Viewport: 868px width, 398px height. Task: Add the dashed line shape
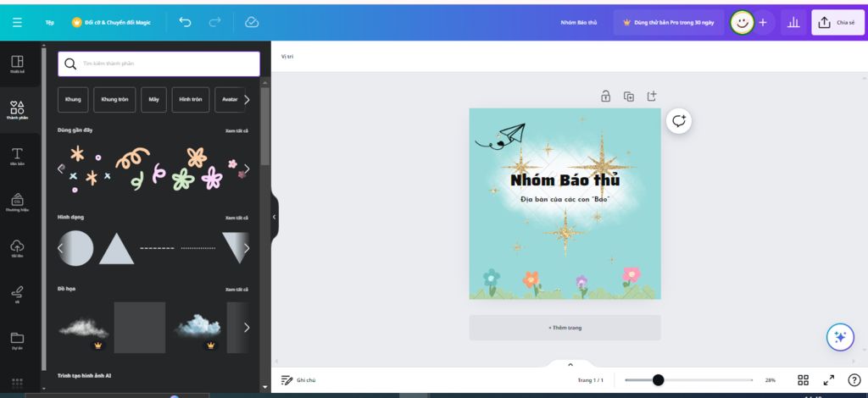pyautogui.click(x=157, y=248)
